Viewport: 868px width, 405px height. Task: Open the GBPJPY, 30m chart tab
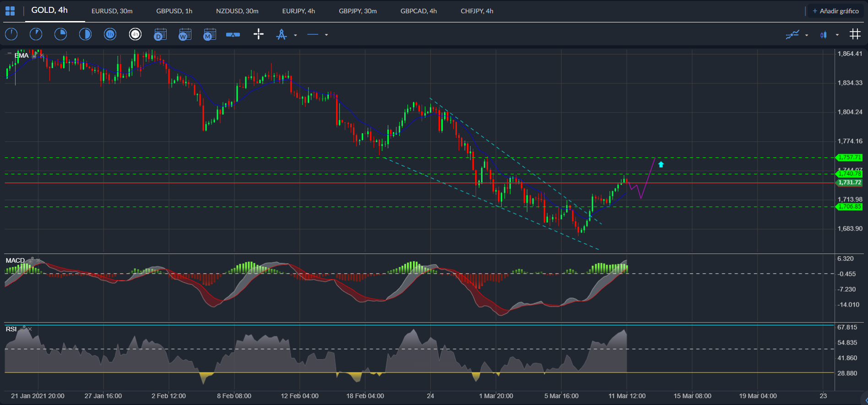click(358, 11)
